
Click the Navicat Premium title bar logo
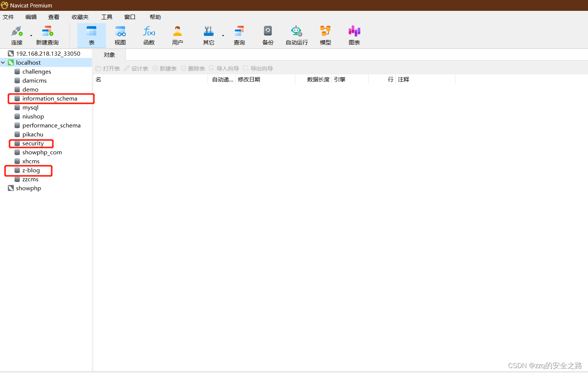4,5
